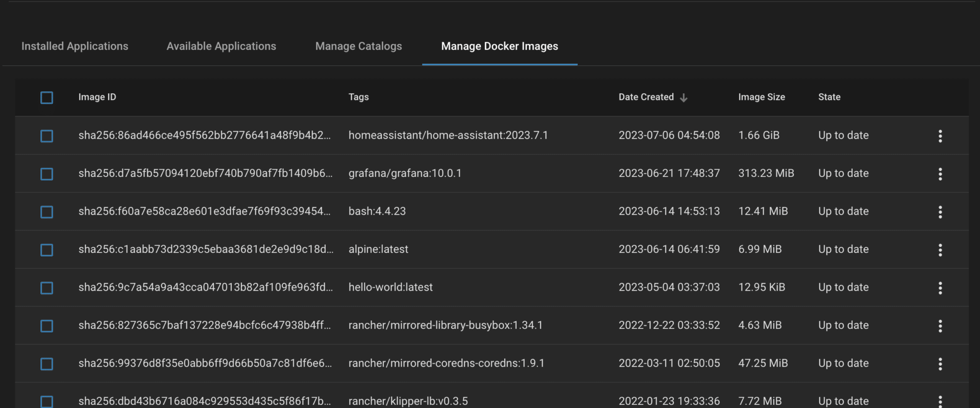Select the Manage Docker Images tab
The image size is (980, 408).
click(x=500, y=46)
